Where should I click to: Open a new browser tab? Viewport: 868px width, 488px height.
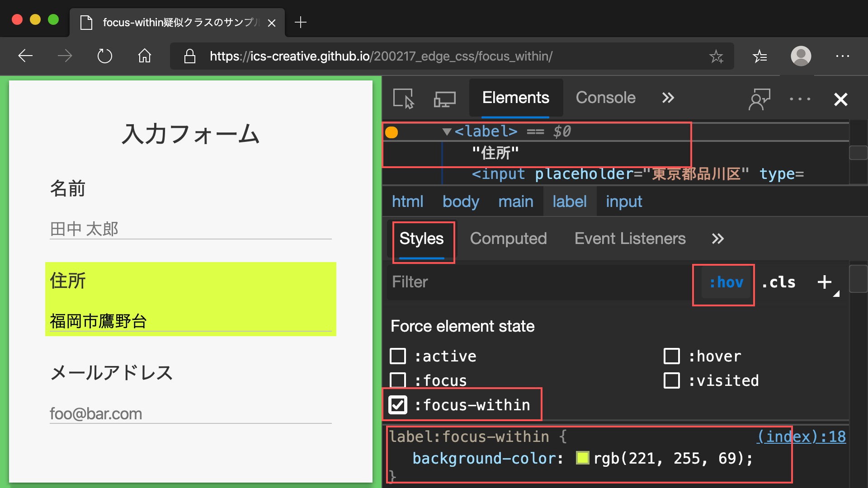tap(300, 22)
